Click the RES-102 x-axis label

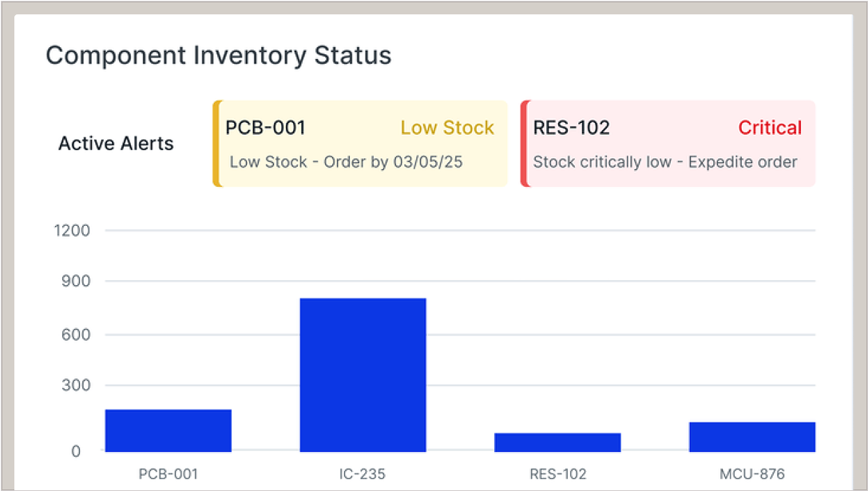tap(557, 473)
